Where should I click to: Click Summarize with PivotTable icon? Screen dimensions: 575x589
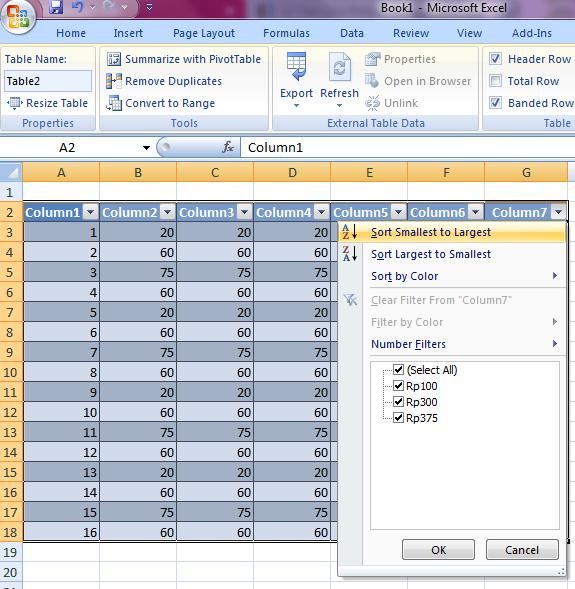pyautogui.click(x=114, y=59)
